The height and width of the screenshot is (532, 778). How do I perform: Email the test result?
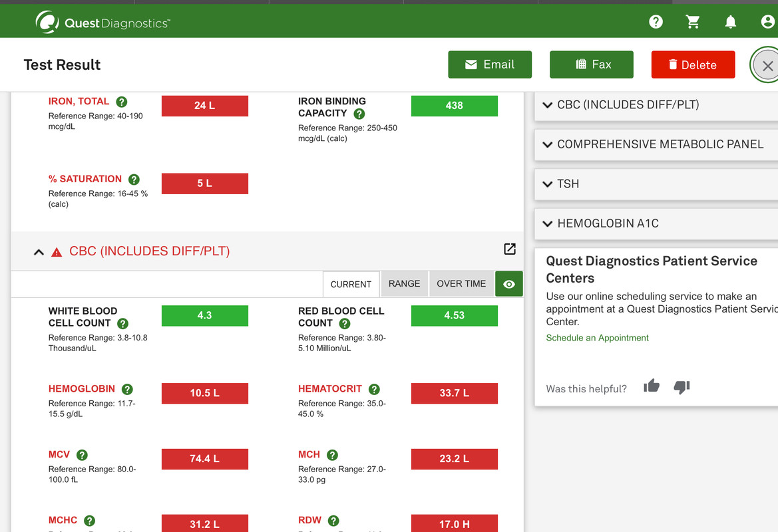[x=490, y=65]
